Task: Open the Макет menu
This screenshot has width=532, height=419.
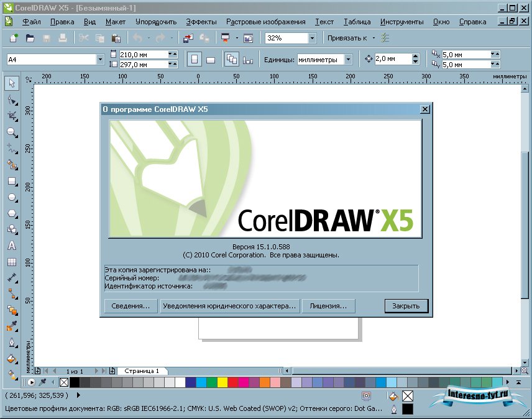Action: point(116,22)
